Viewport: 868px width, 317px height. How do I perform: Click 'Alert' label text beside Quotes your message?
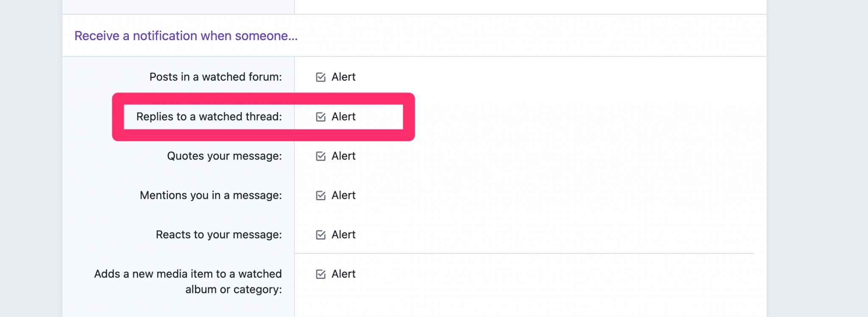pos(343,156)
